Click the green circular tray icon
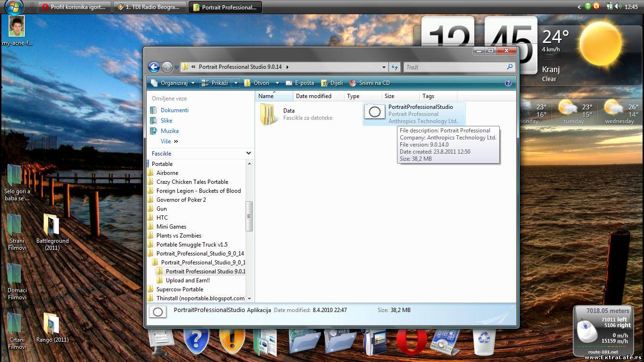Image resolution: width=644 pixels, height=362 pixels. point(588,6)
